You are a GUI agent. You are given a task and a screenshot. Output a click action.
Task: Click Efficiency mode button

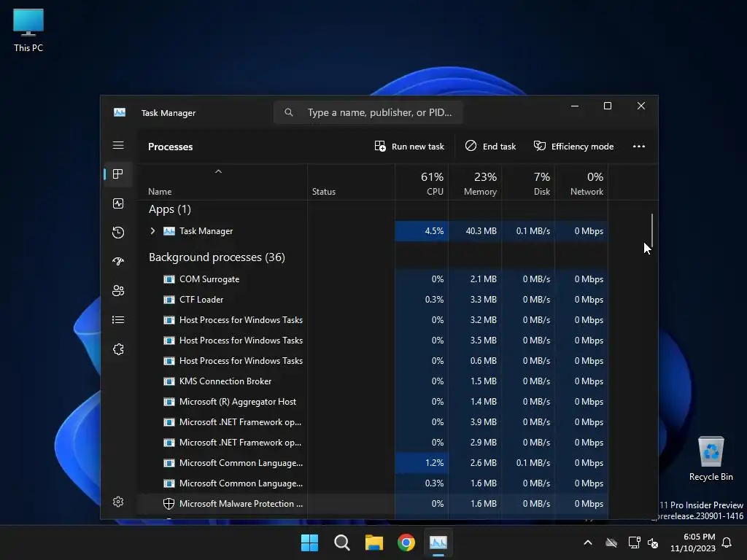point(573,147)
